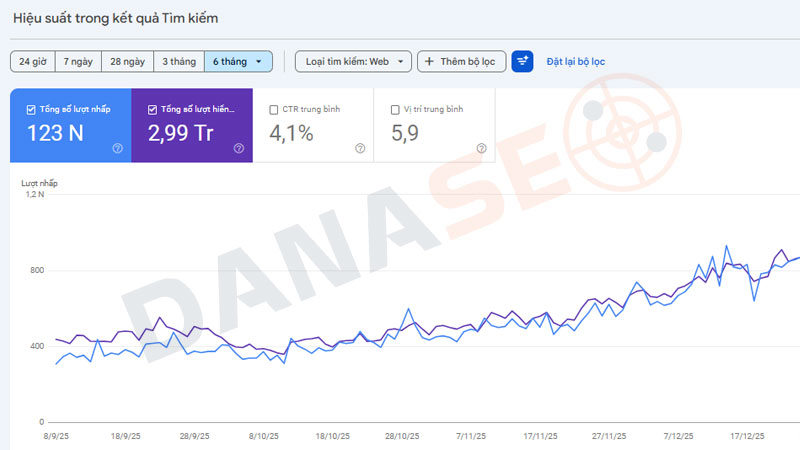Enable the CTR trung bình checkbox

point(274,109)
